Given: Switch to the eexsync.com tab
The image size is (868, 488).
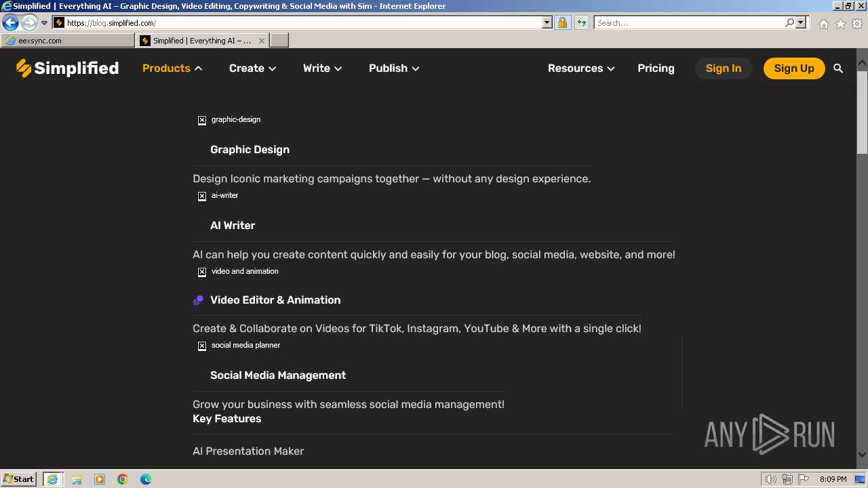Looking at the screenshot, I should pos(68,41).
